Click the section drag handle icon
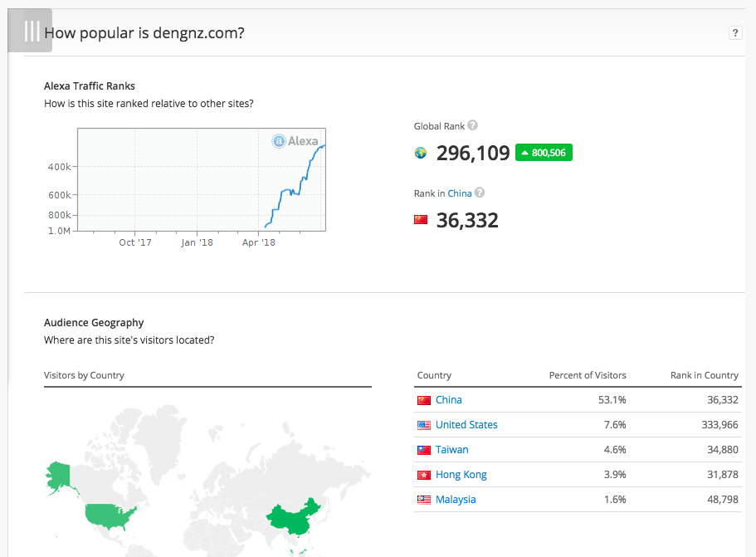The width and height of the screenshot is (756, 557). pyautogui.click(x=30, y=31)
